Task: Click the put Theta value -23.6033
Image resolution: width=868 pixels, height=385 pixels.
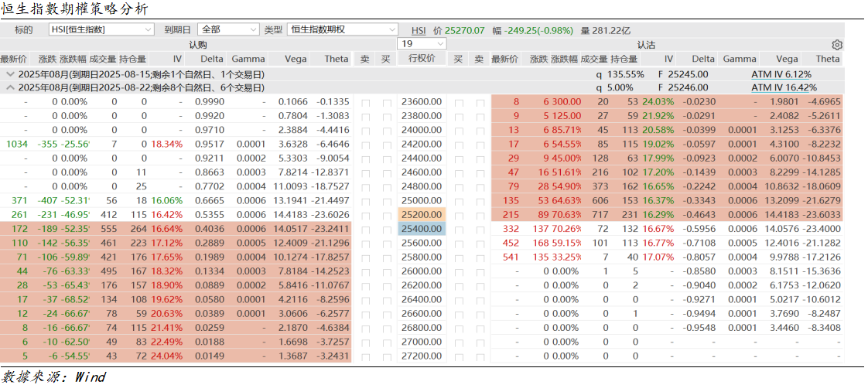Action: click(x=822, y=215)
